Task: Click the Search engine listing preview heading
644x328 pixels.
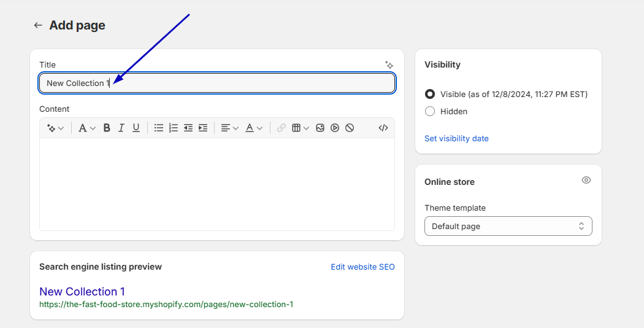Action: pyautogui.click(x=101, y=267)
